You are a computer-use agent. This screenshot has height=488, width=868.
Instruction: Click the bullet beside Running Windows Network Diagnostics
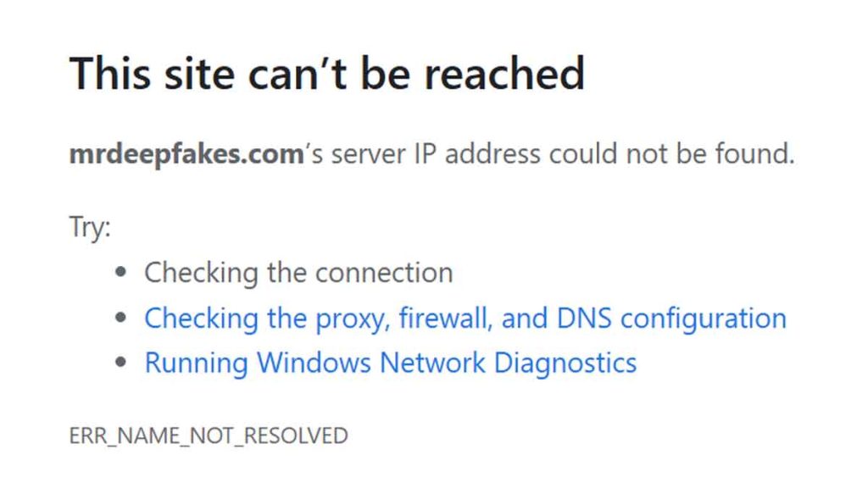click(124, 363)
